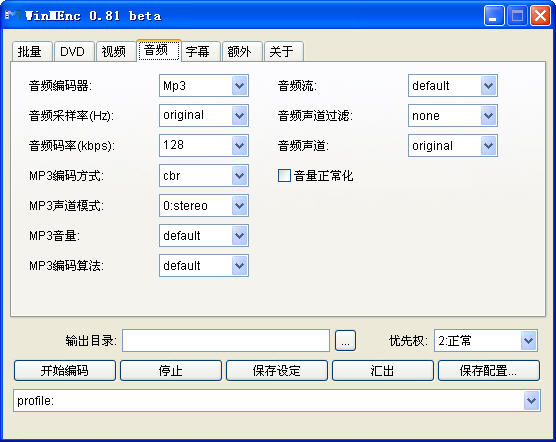Screen dimensions: 556x442
Task: Click the browse button beside 输出目录
Action: click(x=345, y=341)
